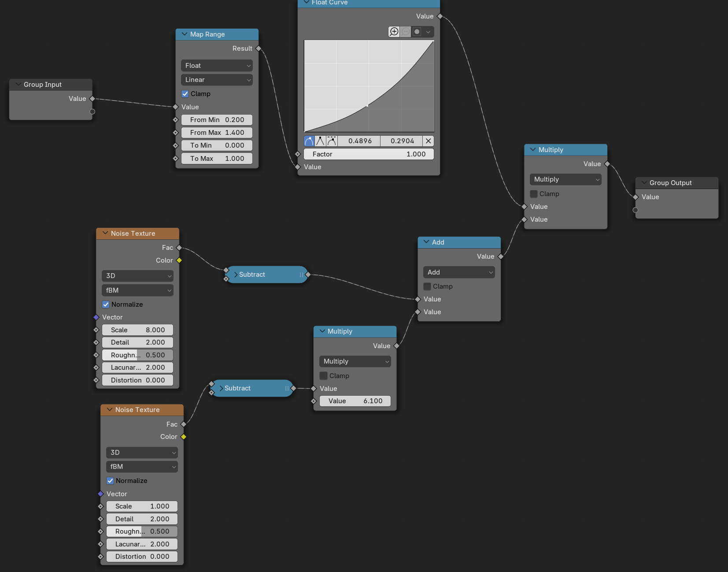The image size is (728, 572).
Task: Open the fBM noise type dropdown in the lower Noise Texture
Action: coord(142,467)
